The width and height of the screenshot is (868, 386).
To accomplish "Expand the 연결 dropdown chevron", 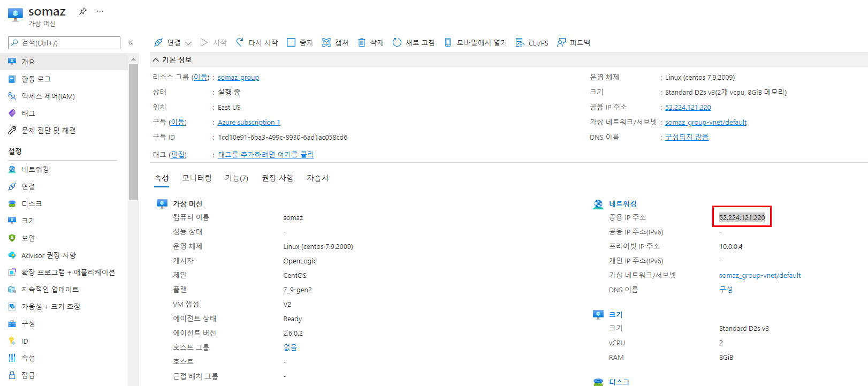I will (188, 43).
